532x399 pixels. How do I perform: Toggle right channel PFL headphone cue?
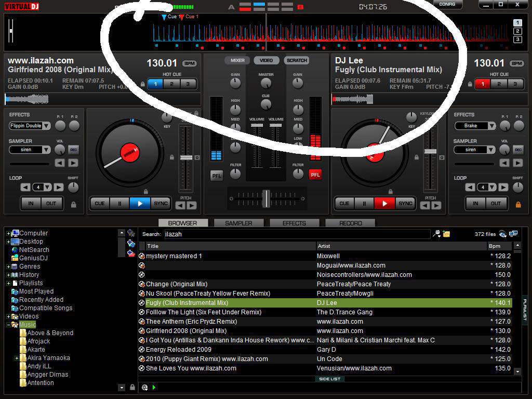point(315,175)
